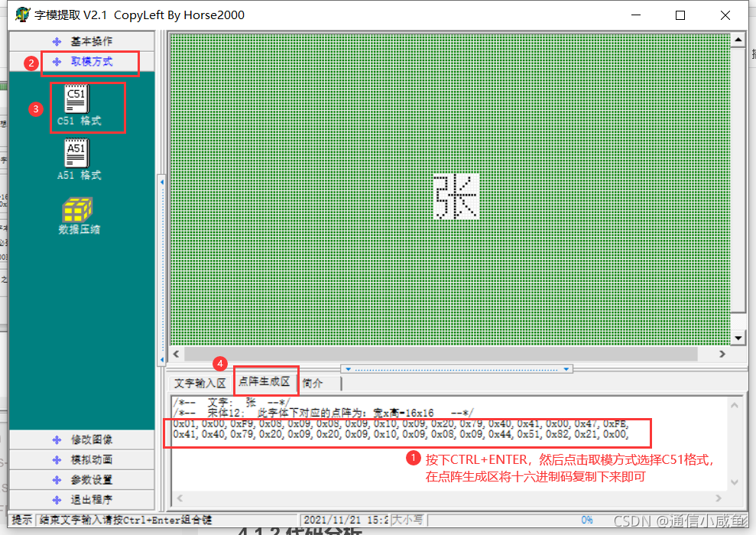Switch to the 简介 tab
756x535 pixels.
(313, 384)
